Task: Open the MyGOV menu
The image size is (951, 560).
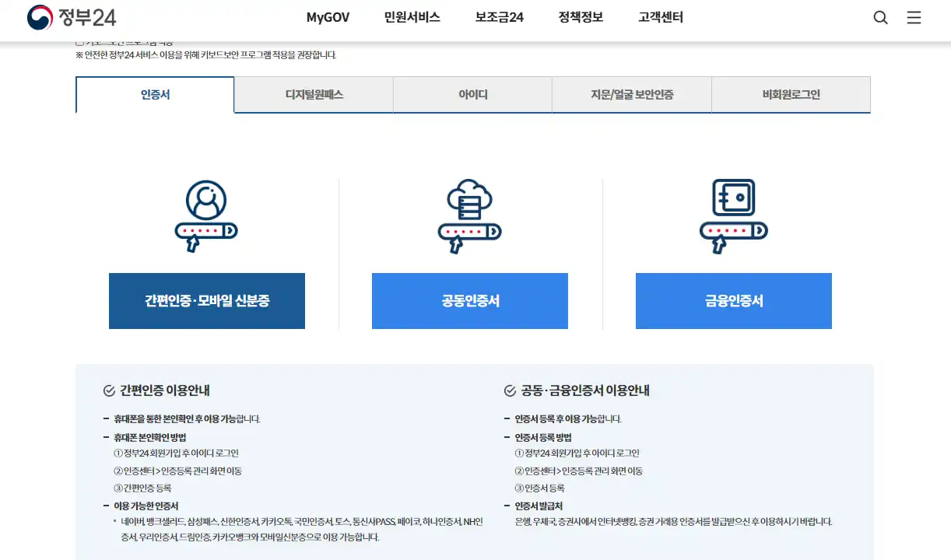Action: [327, 16]
